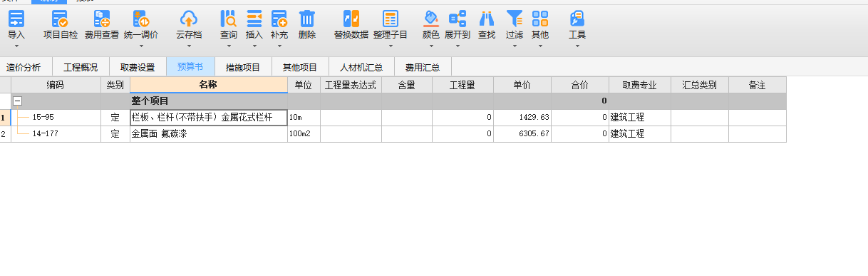Click the 含量 column header
This screenshot has width=868, height=276.
[x=406, y=85]
